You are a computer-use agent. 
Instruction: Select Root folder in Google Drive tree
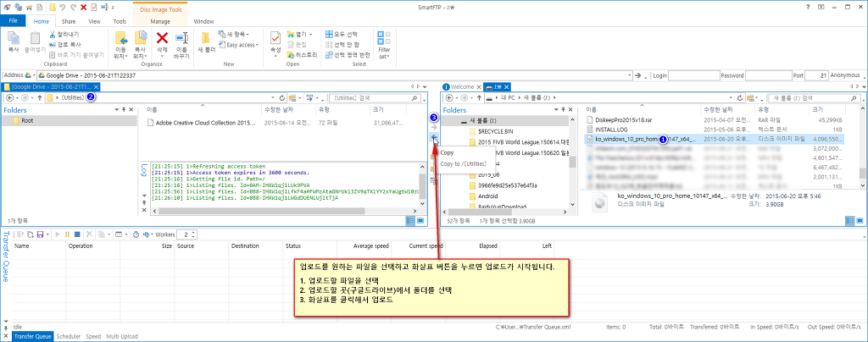pos(26,120)
